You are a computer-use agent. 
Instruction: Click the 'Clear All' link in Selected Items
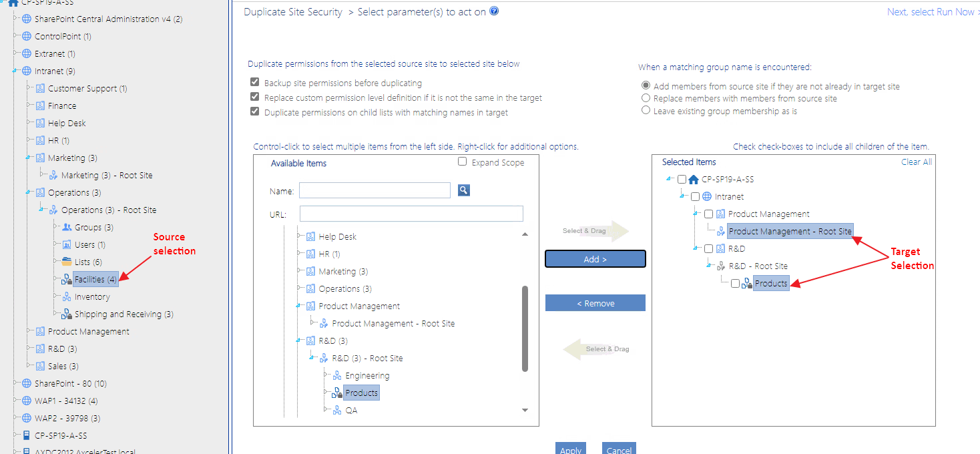pyautogui.click(x=917, y=162)
